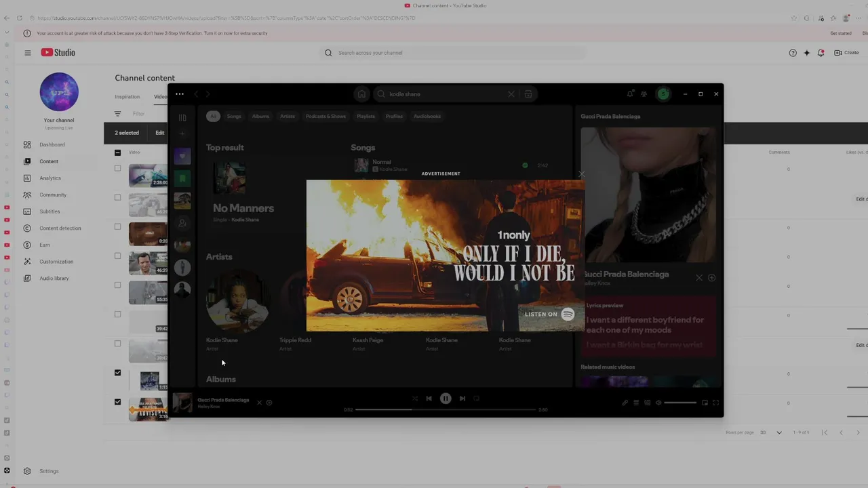This screenshot has height=488, width=868.
Task: Uncheck the last video row's checkbox
Action: tap(117, 402)
